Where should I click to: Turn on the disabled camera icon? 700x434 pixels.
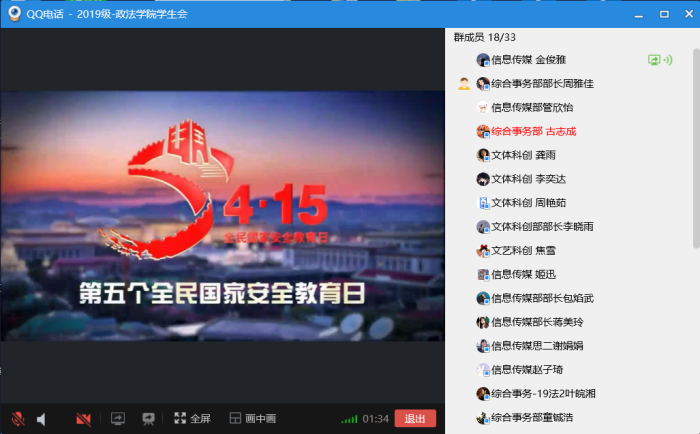83,419
